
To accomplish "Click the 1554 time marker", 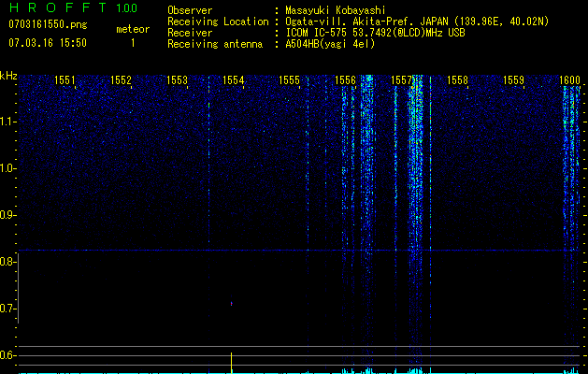I will [x=234, y=79].
